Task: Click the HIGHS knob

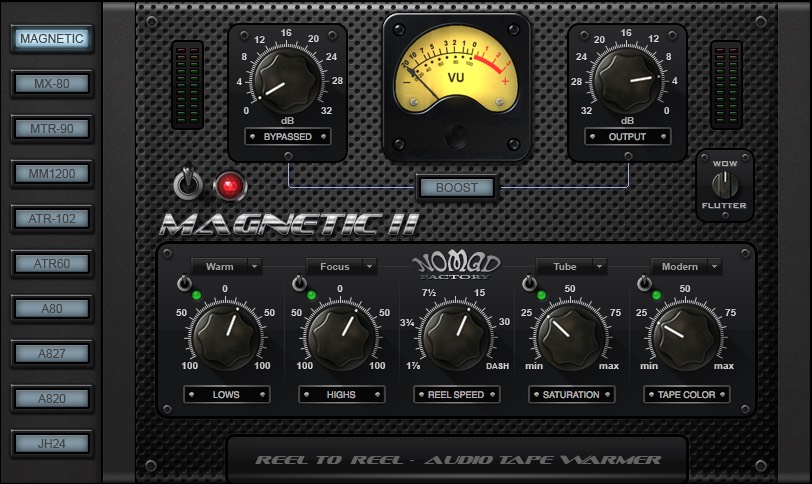Action: (341, 338)
